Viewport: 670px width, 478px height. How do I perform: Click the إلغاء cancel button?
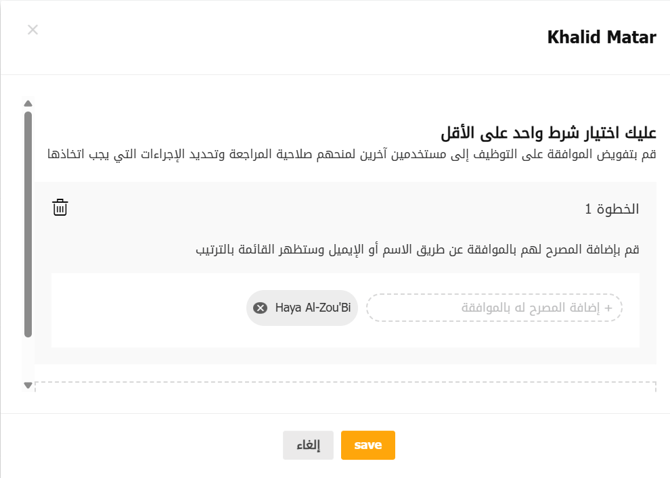[x=308, y=445]
